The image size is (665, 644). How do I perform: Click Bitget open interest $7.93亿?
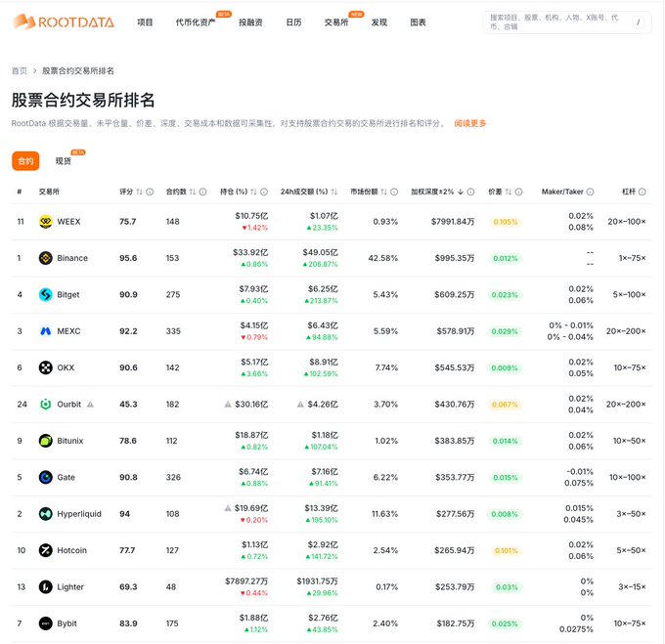pyautogui.click(x=253, y=289)
